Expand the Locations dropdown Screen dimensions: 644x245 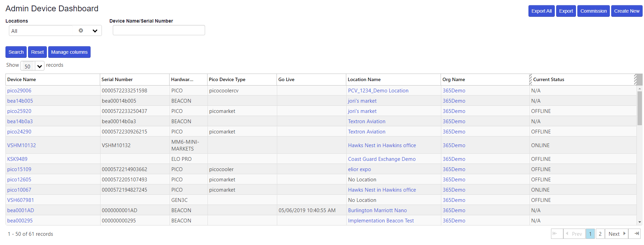[95, 31]
